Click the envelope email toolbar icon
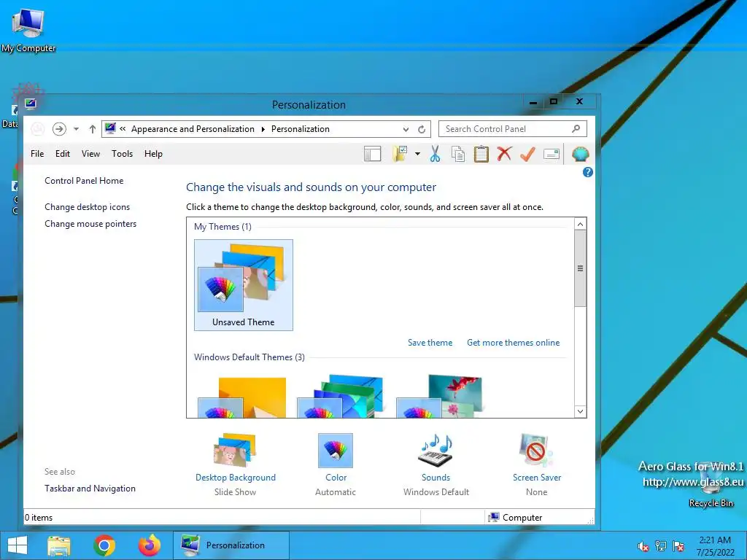The height and width of the screenshot is (560, 747). click(551, 154)
